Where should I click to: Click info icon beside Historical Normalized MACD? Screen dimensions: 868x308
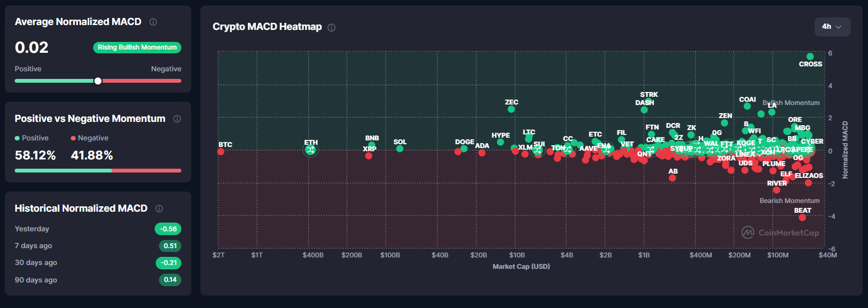159,208
